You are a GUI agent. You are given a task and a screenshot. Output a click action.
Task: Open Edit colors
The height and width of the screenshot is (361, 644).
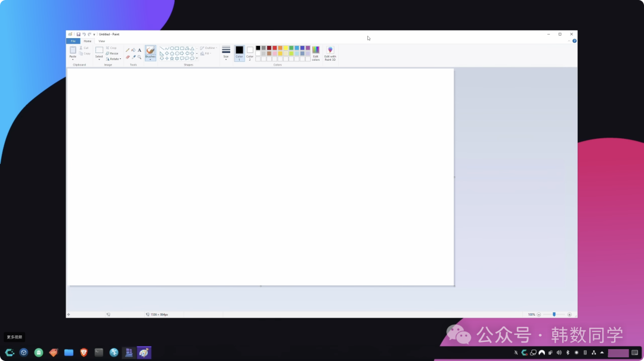pyautogui.click(x=315, y=54)
